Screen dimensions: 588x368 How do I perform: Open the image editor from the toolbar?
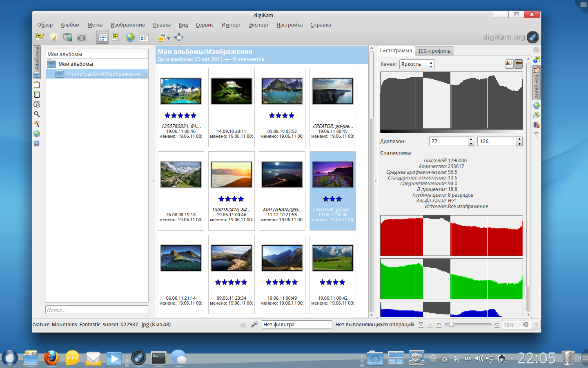tap(40, 37)
